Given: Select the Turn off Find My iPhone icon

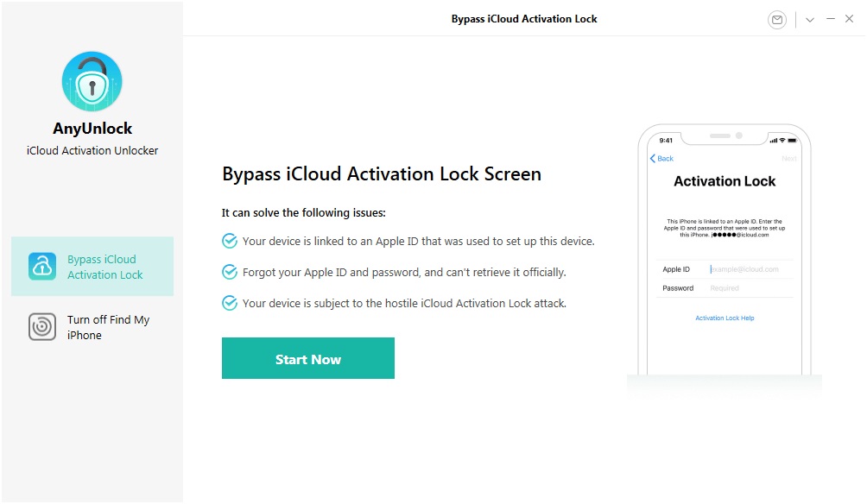Looking at the screenshot, I should click(41, 327).
